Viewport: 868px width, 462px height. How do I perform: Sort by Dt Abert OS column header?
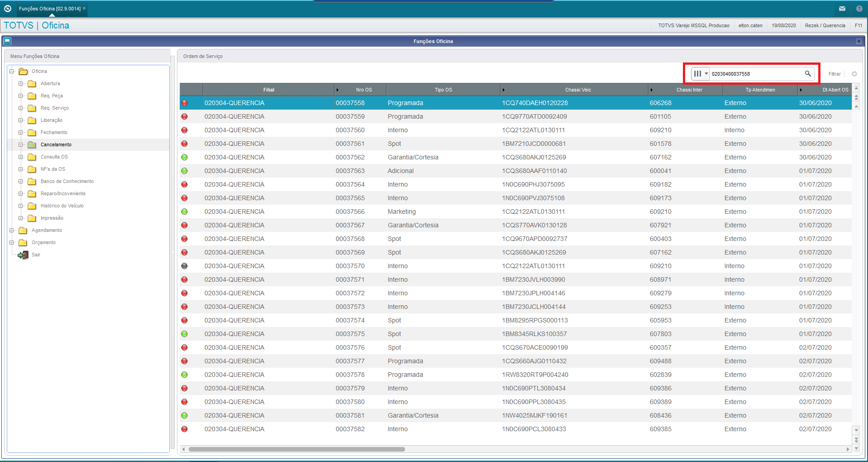tap(825, 90)
